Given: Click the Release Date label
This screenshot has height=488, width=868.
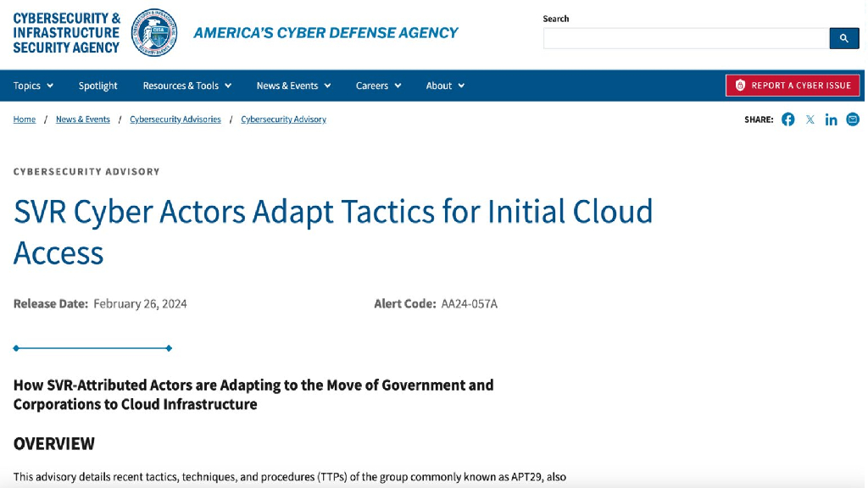Looking at the screenshot, I should [50, 304].
